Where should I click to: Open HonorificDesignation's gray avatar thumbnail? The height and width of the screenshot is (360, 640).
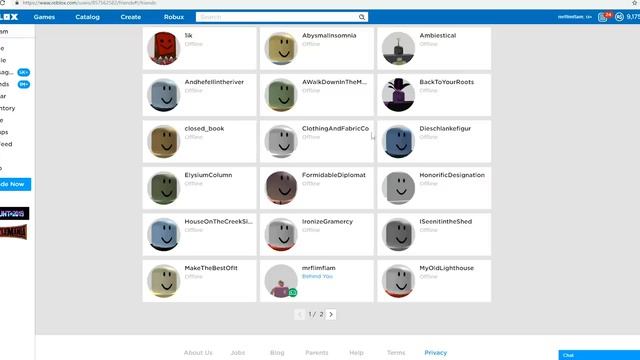398,188
